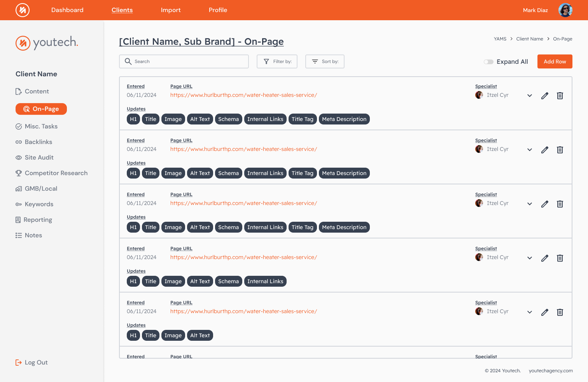This screenshot has height=382, width=588.
Task: Click the filter funnel icon
Action: pyautogui.click(x=266, y=61)
